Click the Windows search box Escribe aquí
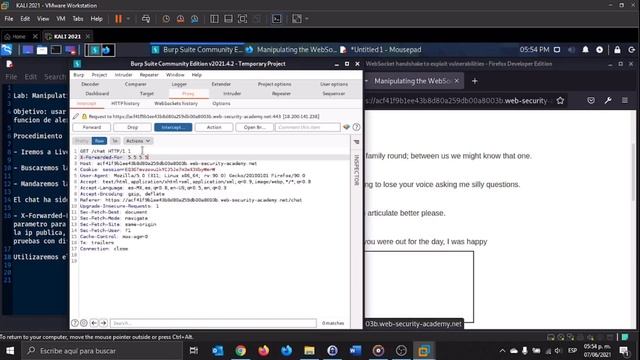 [x=102, y=351]
